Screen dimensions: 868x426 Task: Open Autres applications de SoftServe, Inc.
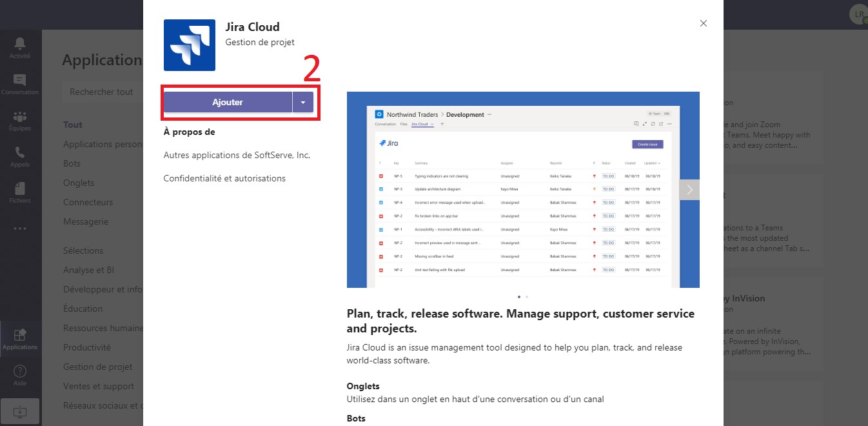(237, 155)
